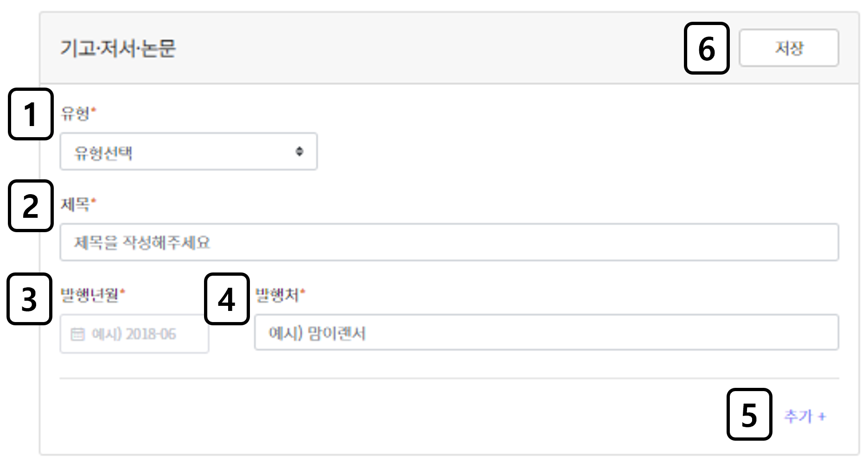Click the up-down arrow in 유형선택 box
868x462 pixels.
(300, 152)
